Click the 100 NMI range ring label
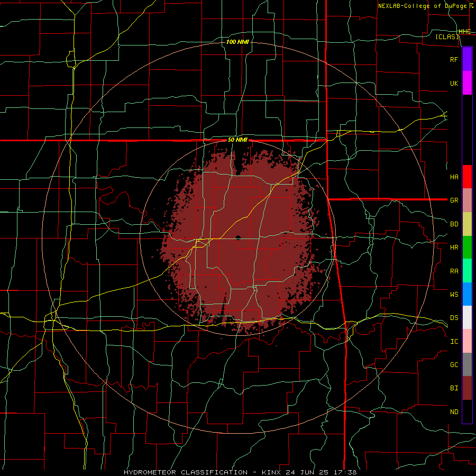This screenshot has height=476, width=476. click(x=237, y=42)
